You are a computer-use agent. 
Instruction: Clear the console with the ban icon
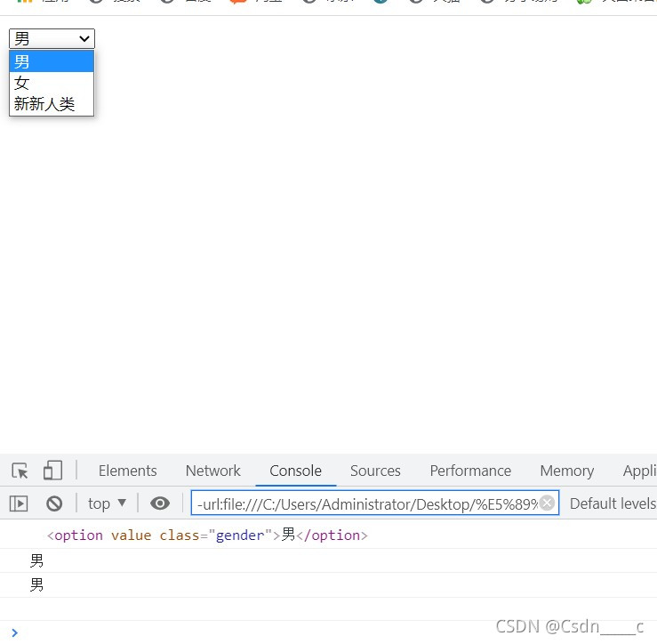pos(54,503)
